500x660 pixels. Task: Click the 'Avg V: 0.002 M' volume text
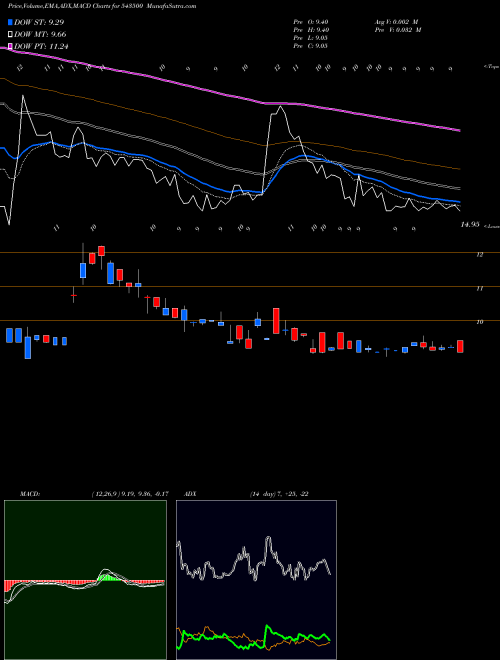[396, 22]
